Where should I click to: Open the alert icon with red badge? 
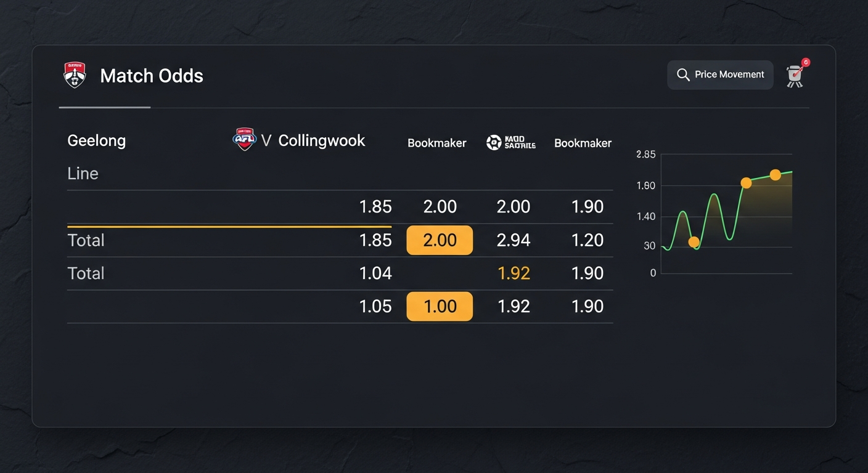tap(796, 74)
